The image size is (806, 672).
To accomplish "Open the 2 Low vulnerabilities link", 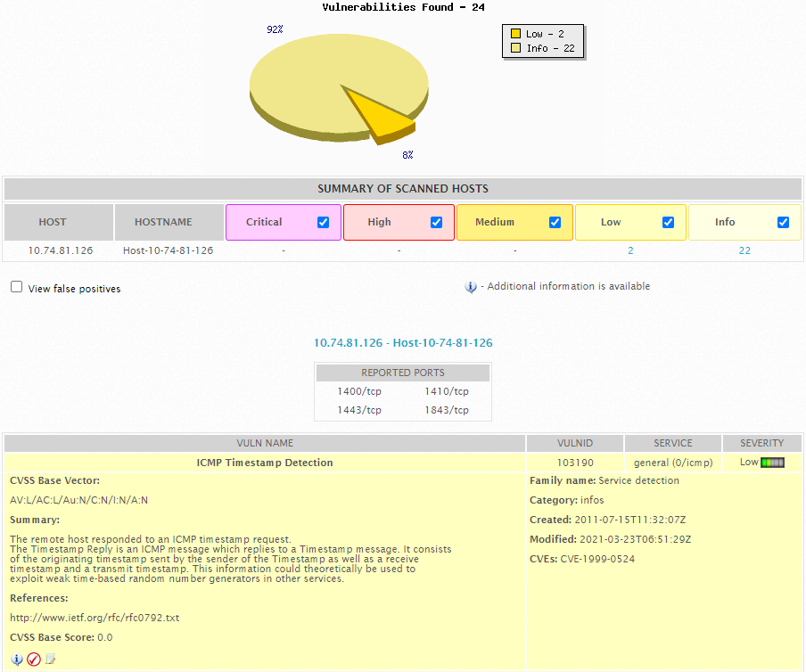I will (x=630, y=250).
